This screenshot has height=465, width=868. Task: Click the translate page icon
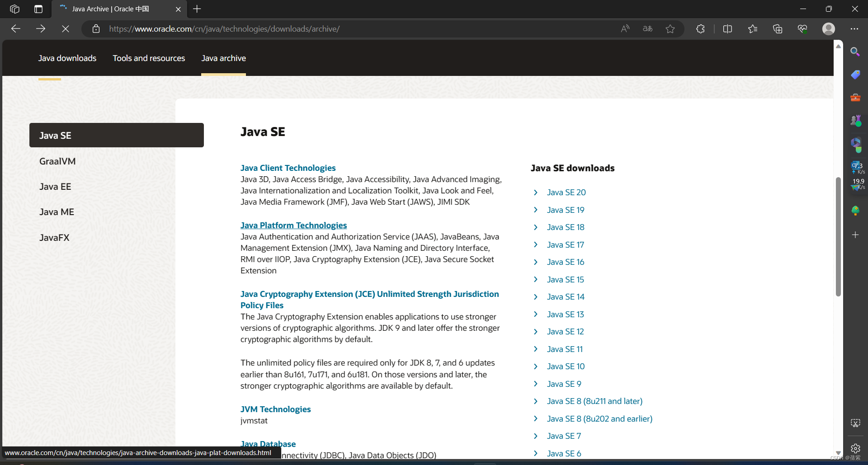click(648, 29)
